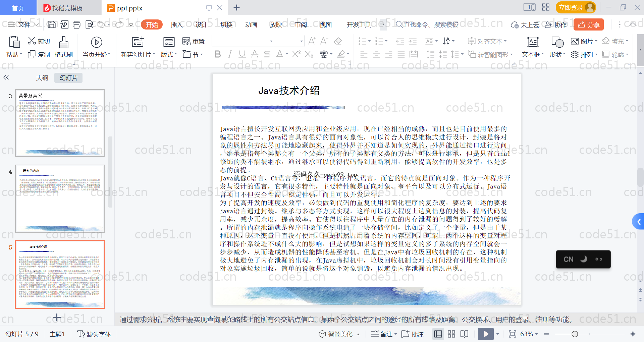Toggle bold formatting
The width and height of the screenshot is (644, 342).
coord(218,54)
